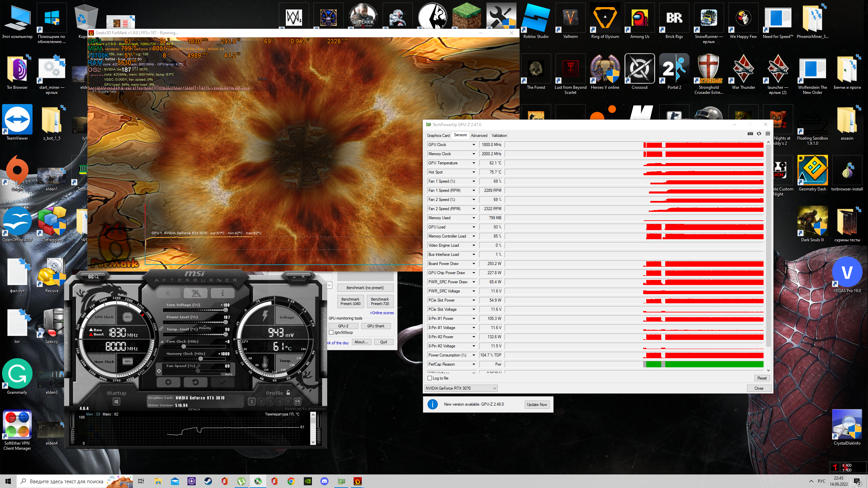The image size is (868, 488).
Task: Take GPU-Z screenshot with camera icon
Action: click(750, 134)
